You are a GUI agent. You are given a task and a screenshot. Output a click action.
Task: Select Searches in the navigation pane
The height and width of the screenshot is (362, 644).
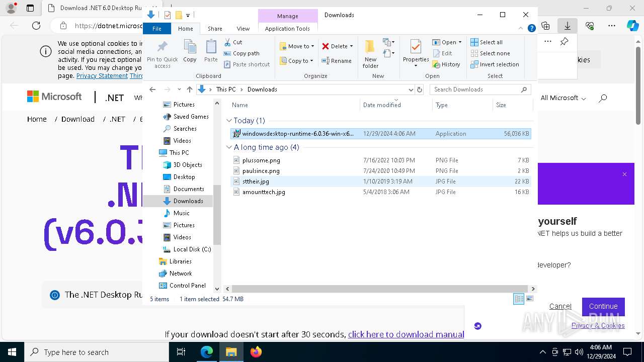pyautogui.click(x=185, y=129)
